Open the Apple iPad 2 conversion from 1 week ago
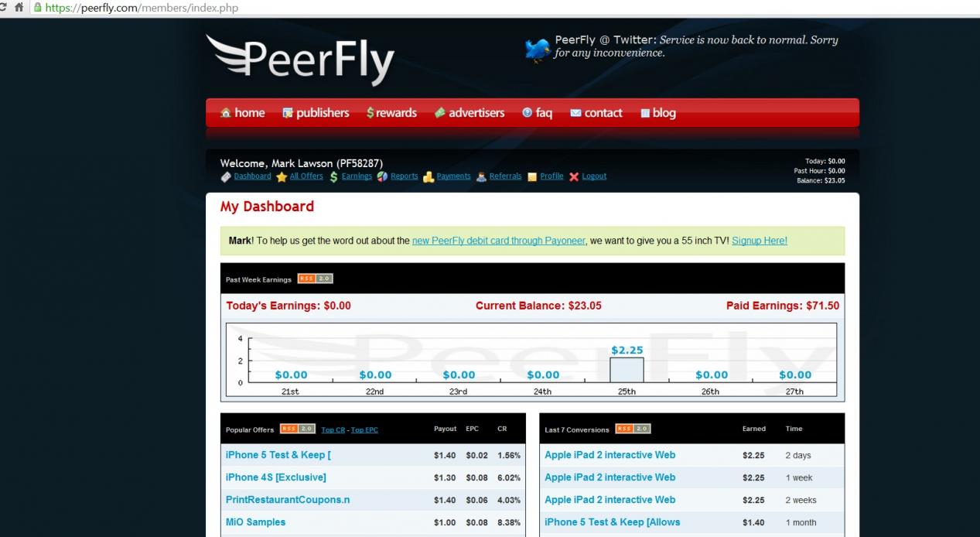This screenshot has width=980, height=537. (x=610, y=477)
